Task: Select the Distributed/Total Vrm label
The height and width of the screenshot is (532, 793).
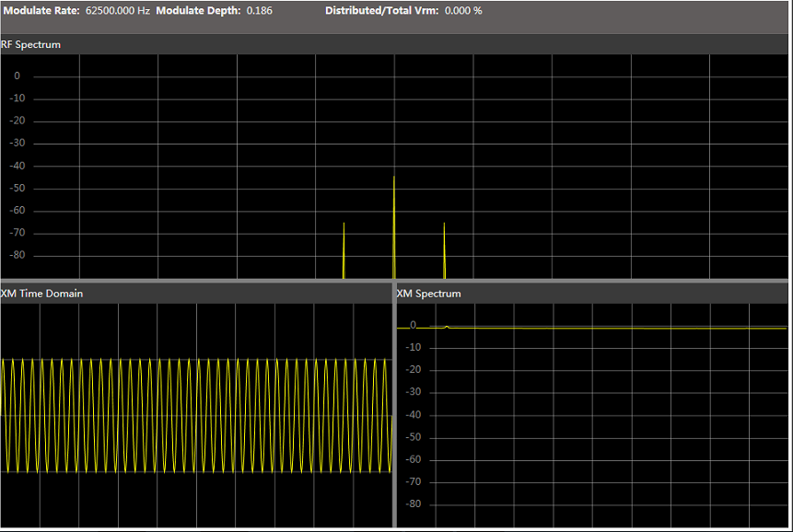Action: coord(382,11)
